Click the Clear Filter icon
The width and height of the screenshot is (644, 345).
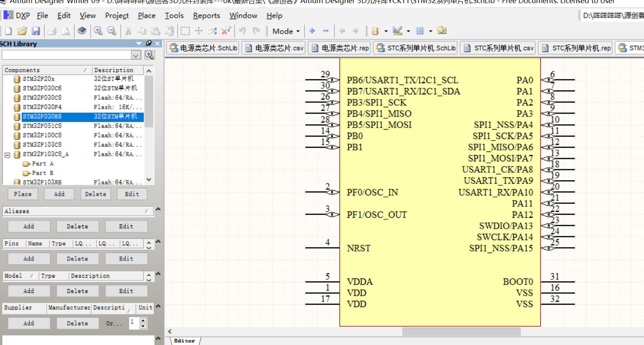[226, 31]
